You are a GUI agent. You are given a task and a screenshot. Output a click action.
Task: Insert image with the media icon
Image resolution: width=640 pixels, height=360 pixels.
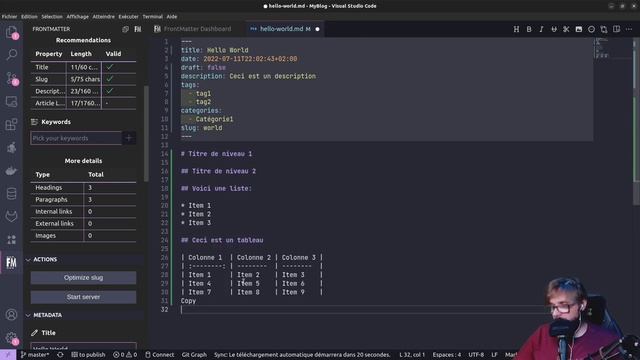pos(579,29)
